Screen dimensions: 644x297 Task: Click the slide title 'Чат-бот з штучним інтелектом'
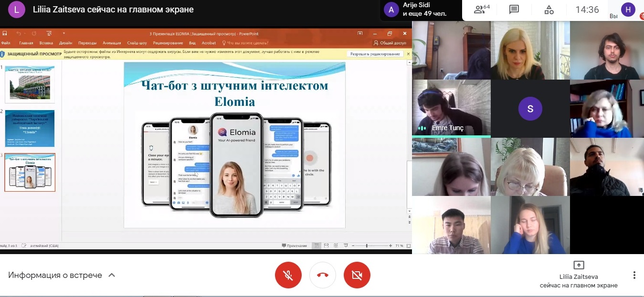point(234,86)
